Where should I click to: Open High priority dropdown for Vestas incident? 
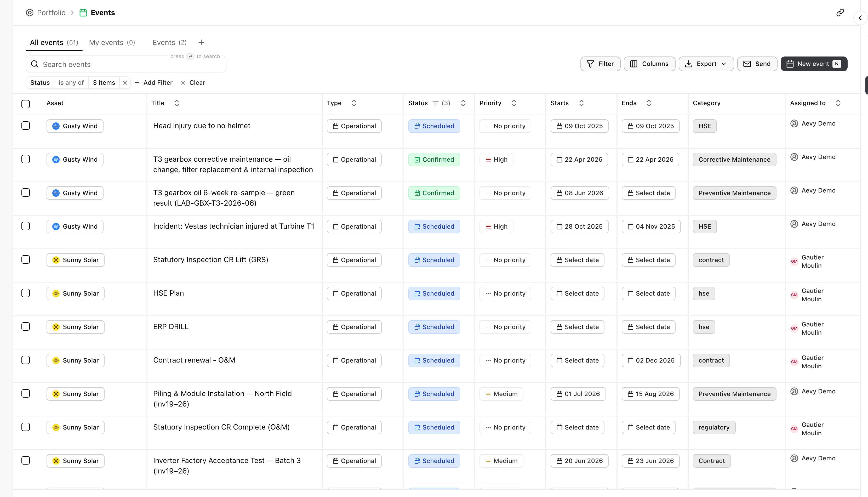[x=496, y=226]
